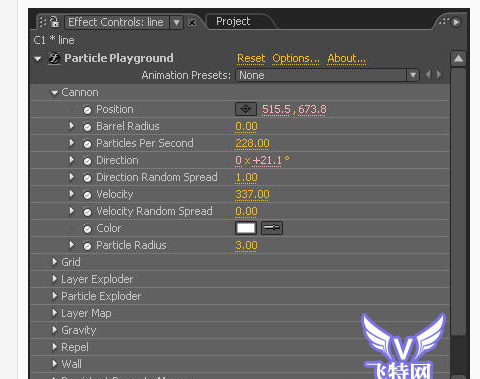Toggle the Particles Per Second stopwatch
This screenshot has height=379, width=480.
click(x=87, y=144)
